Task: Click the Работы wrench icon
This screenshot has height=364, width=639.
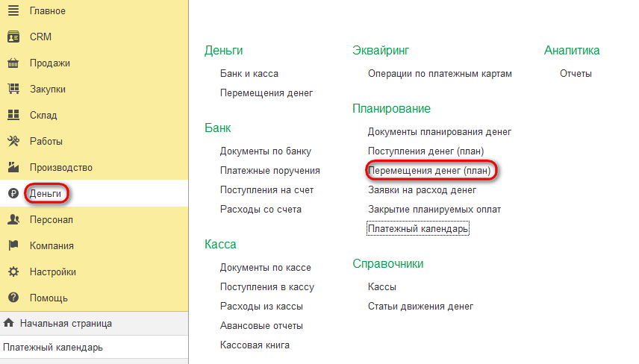Action: (x=13, y=141)
